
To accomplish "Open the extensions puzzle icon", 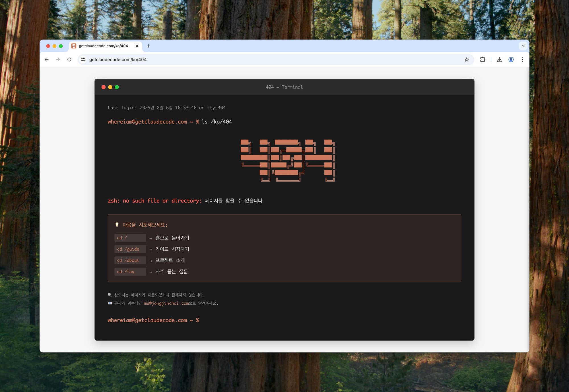I will pyautogui.click(x=483, y=59).
